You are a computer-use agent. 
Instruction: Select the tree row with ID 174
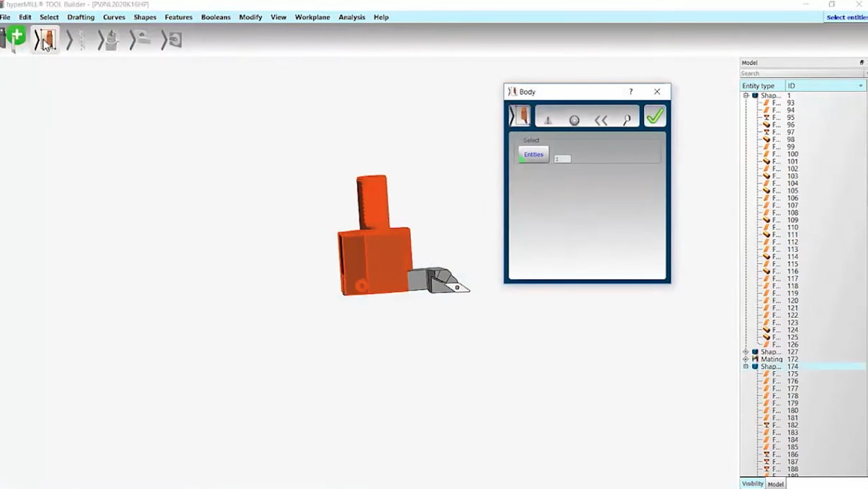792,367
